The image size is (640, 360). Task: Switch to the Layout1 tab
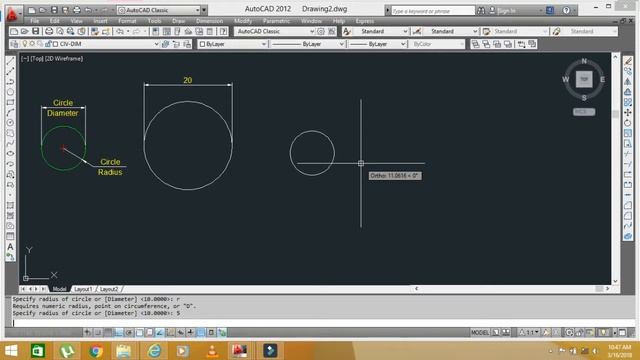83,289
